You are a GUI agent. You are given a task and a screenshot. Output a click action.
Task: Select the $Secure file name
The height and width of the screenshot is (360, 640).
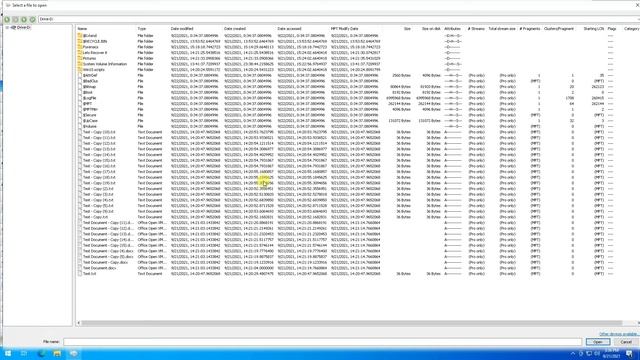click(x=89, y=115)
